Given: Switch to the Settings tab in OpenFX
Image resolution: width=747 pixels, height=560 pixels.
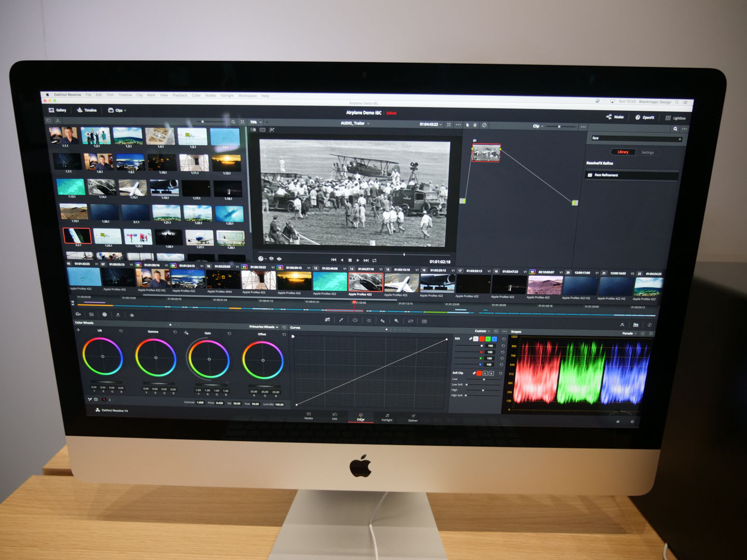Looking at the screenshot, I should (x=647, y=152).
